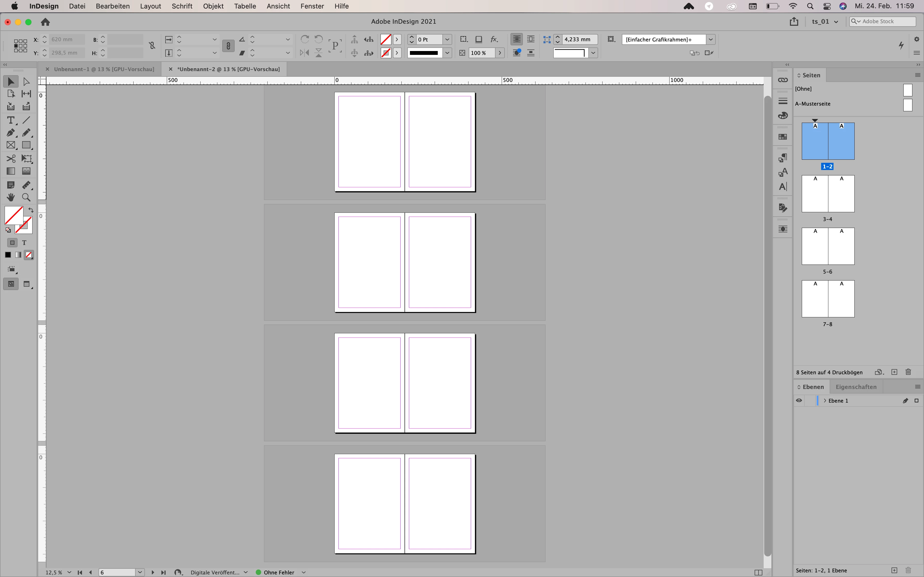Toggle visibility of Ebene 1
Screen dimensions: 924x577
pyautogui.click(x=799, y=401)
